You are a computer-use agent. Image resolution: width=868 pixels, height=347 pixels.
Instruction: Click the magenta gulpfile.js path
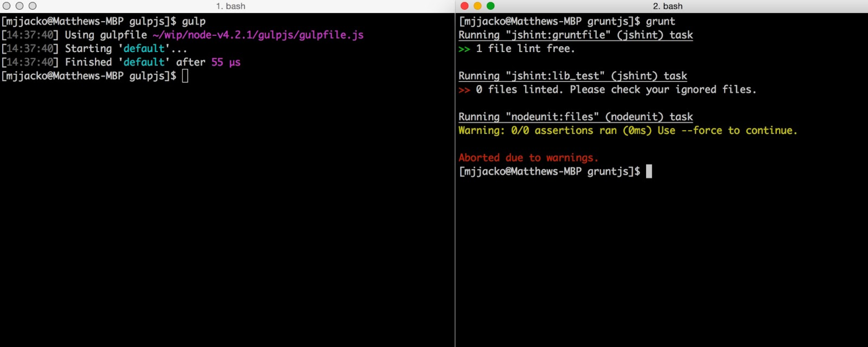point(258,35)
